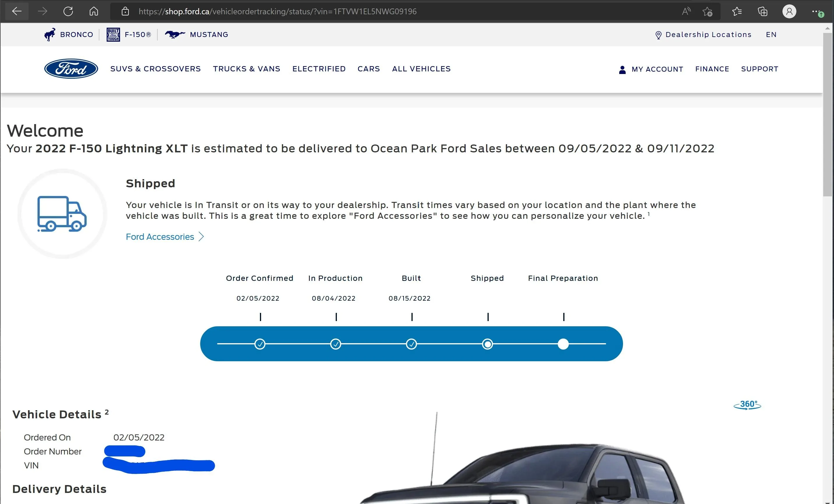Click the browser address bar URL

[277, 12]
